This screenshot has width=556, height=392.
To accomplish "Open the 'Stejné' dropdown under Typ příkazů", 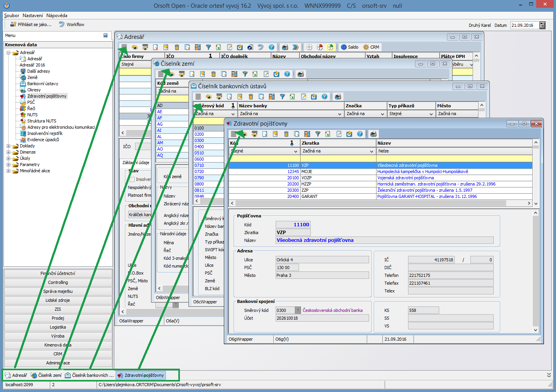I will 431,114.
